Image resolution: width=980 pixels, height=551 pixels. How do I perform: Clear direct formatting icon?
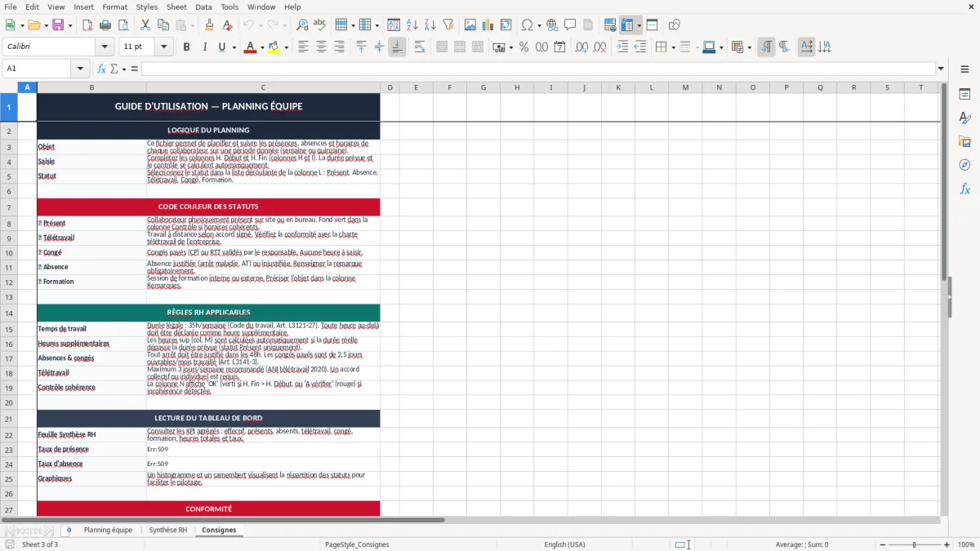click(x=228, y=25)
